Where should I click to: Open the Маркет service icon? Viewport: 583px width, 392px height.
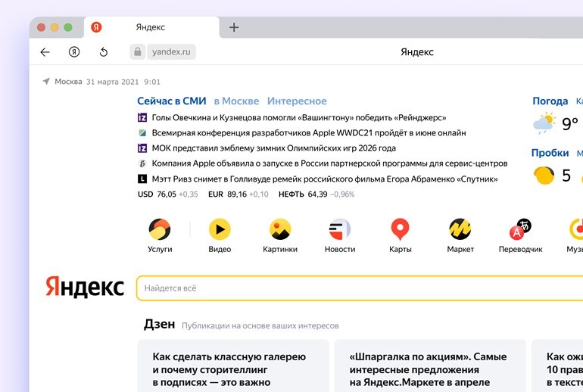(x=460, y=229)
